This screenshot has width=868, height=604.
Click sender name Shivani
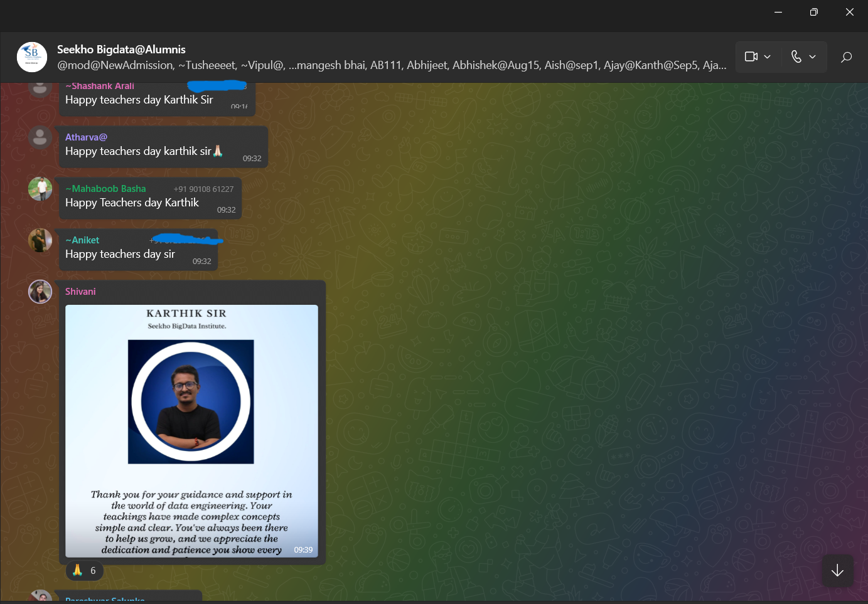pos(80,292)
